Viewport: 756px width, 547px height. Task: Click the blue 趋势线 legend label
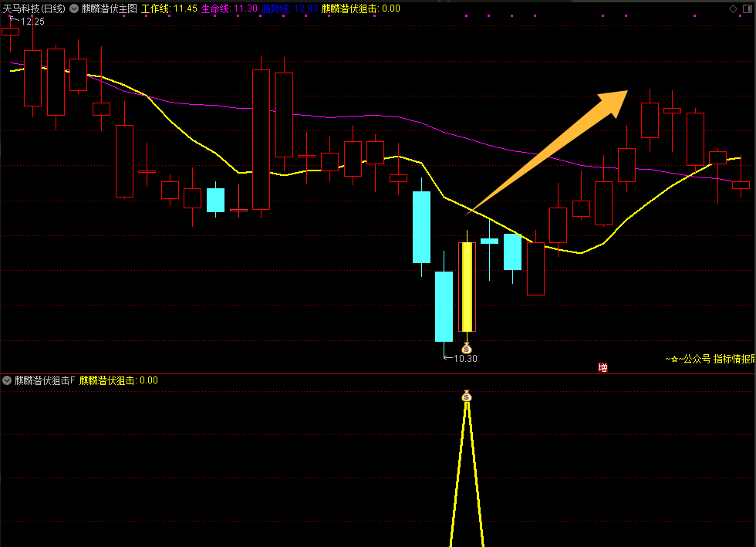[x=289, y=8]
